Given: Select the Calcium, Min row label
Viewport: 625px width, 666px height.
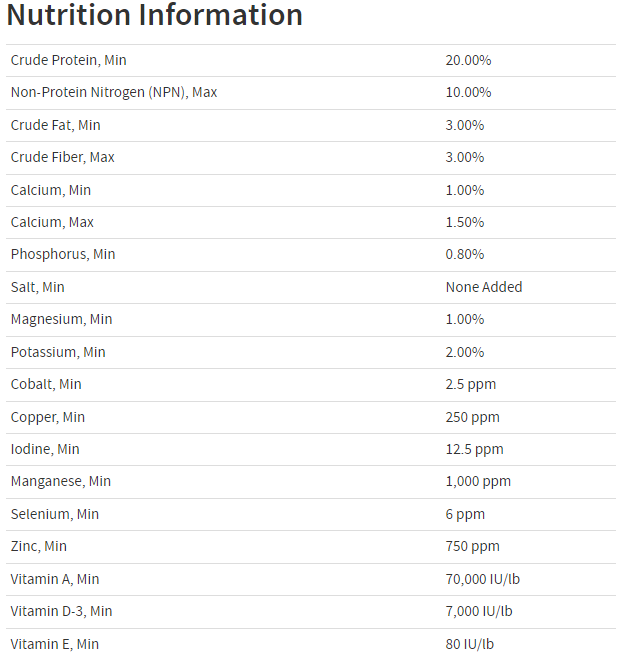Looking at the screenshot, I should 51,190.
